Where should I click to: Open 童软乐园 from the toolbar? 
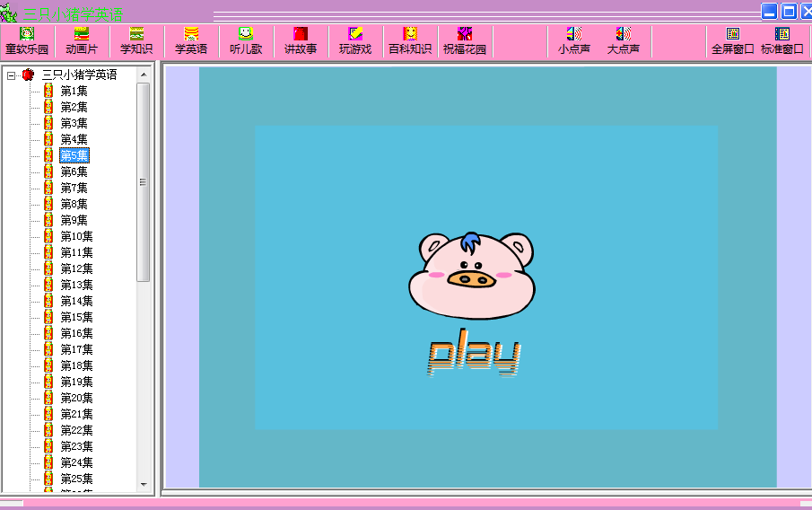pos(27,41)
